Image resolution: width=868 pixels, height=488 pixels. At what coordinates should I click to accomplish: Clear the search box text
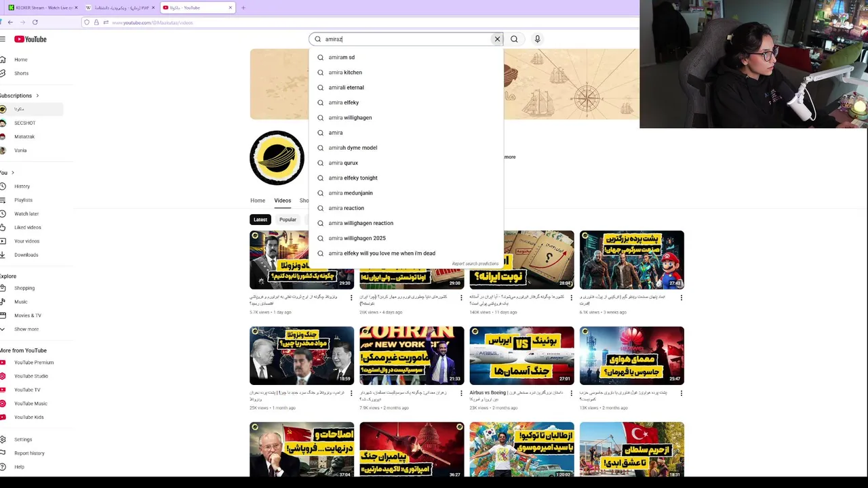497,39
